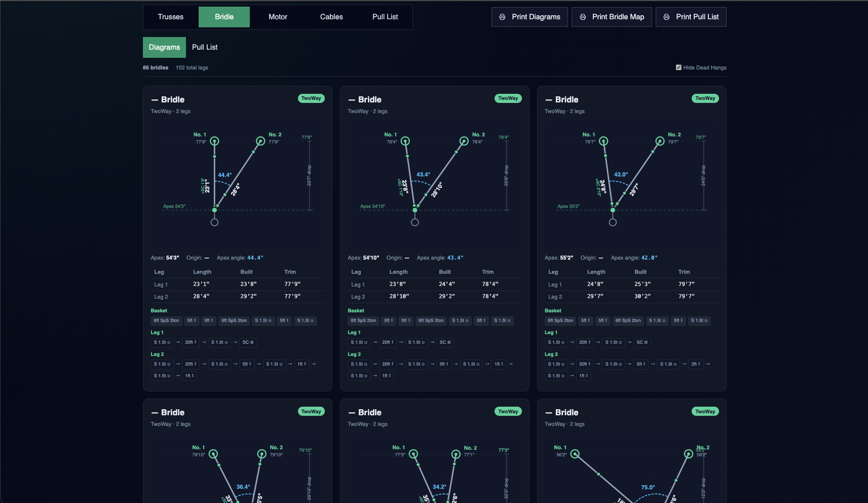The image size is (868, 503).
Task: Click the '102 total legs' count text
Action: (192, 67)
